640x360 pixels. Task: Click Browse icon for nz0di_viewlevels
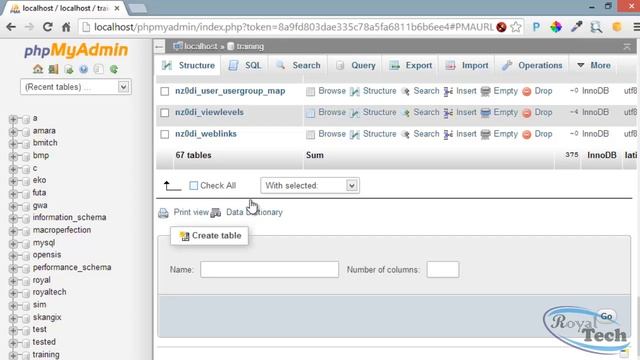pos(311,113)
